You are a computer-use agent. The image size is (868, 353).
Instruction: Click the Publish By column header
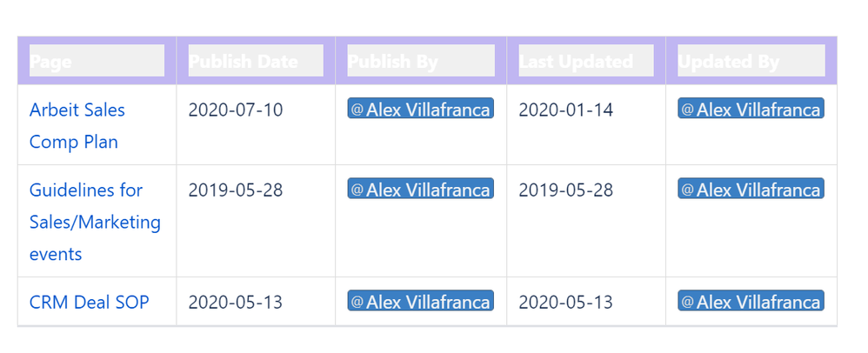(421, 61)
